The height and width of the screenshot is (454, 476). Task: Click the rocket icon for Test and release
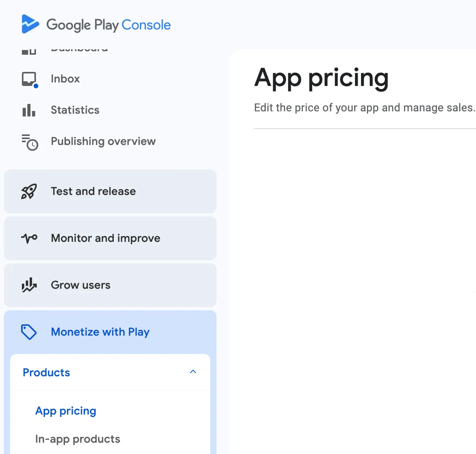[29, 191]
